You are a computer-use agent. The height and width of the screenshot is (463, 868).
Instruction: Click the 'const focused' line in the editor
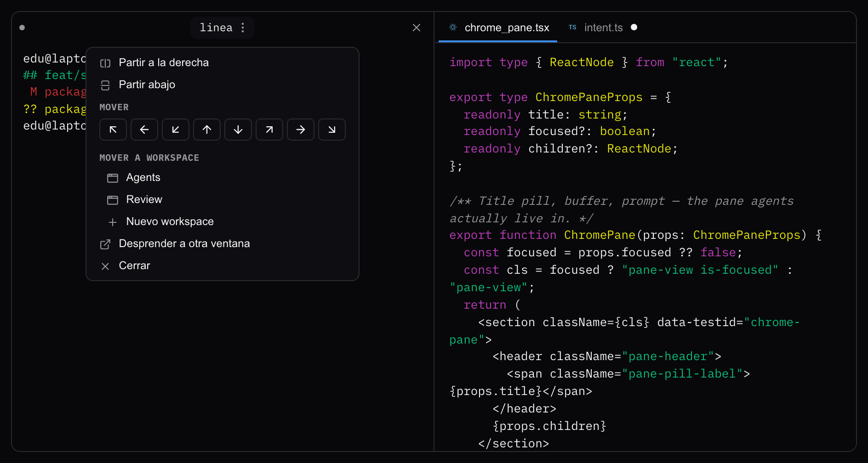coord(603,253)
